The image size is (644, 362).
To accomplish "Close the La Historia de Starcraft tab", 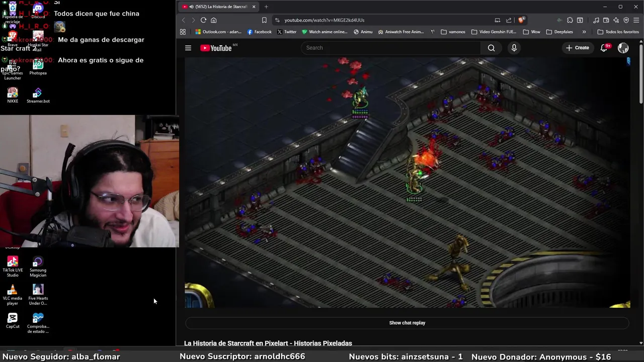I will coord(254,7).
